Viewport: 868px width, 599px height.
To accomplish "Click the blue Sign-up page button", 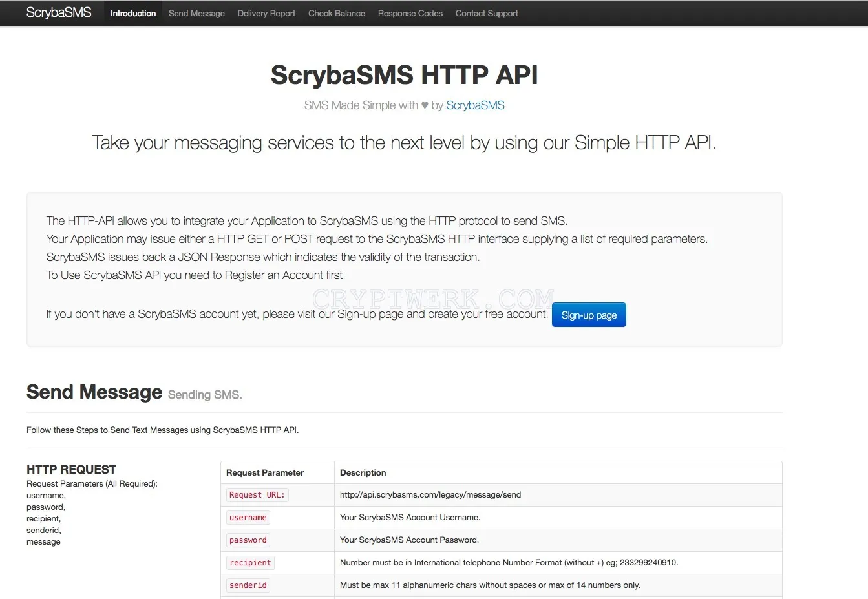I will pos(589,315).
